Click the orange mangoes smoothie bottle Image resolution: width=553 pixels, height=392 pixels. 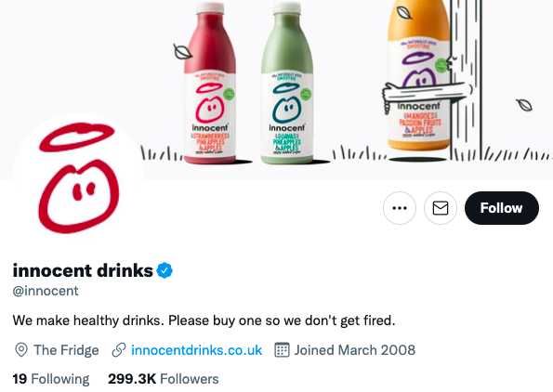(418, 74)
